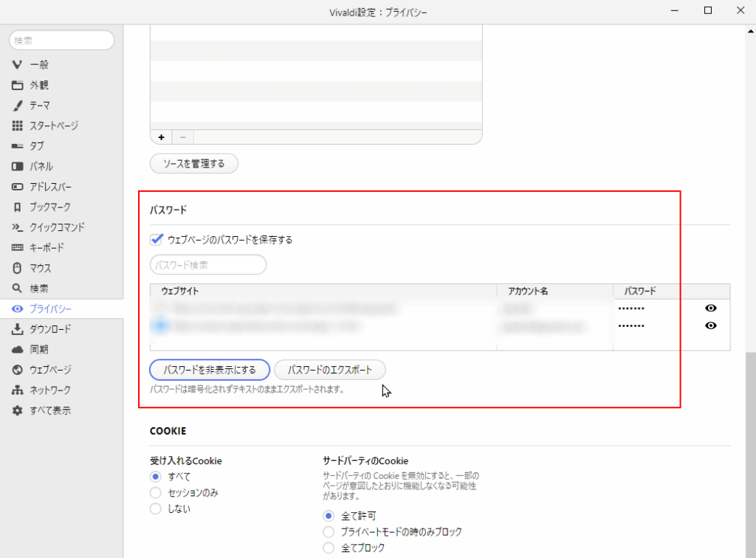Open the マウス settings icon
The width and height of the screenshot is (756, 558).
pos(18,268)
